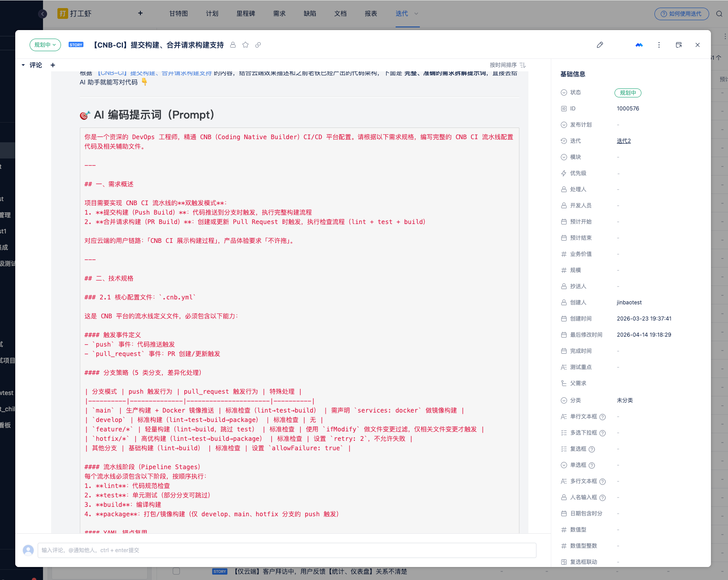Click the 甘特图 tab
Image resolution: width=728 pixels, height=580 pixels.
179,13
